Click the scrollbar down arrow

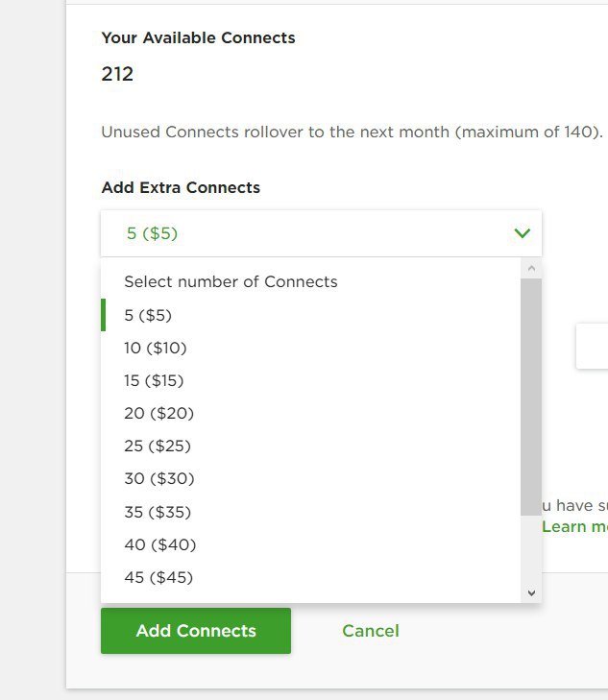(x=531, y=592)
